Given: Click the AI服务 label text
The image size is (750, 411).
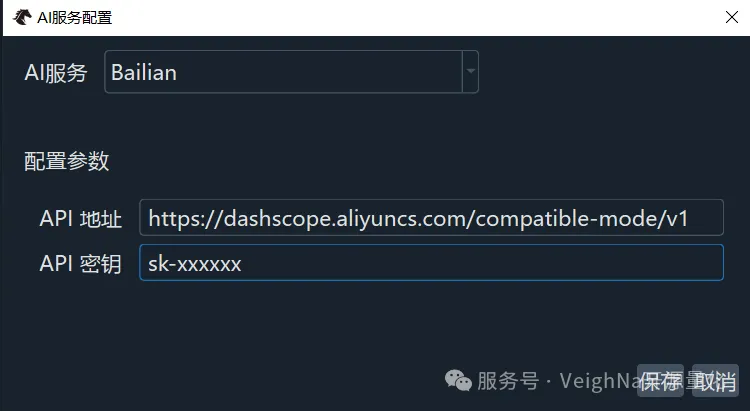Looking at the screenshot, I should [x=56, y=73].
